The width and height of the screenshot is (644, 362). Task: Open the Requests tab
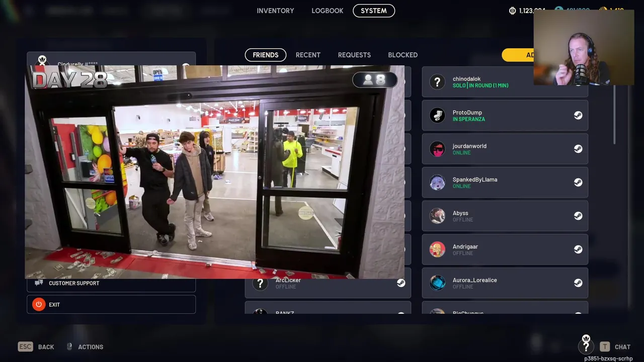click(x=354, y=55)
